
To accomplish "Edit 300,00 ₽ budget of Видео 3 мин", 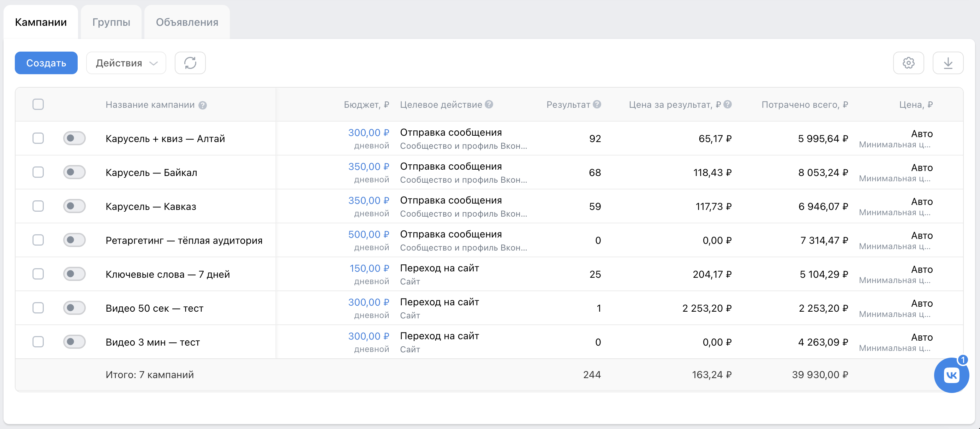I will 368,336.
